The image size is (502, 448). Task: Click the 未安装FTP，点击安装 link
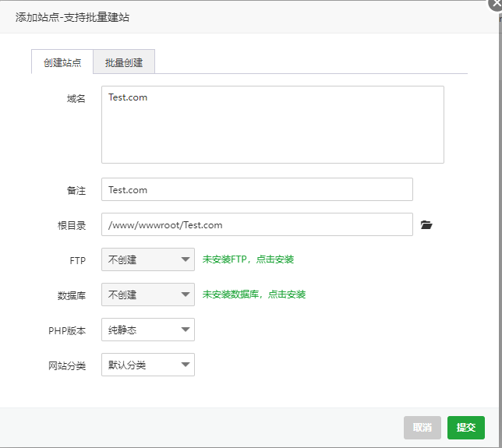coord(248,259)
